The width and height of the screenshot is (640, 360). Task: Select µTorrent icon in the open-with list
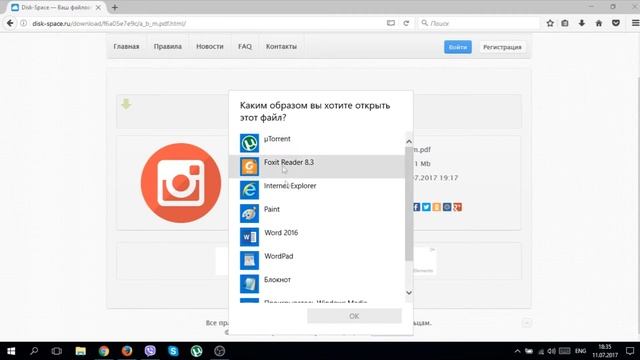[x=249, y=143]
